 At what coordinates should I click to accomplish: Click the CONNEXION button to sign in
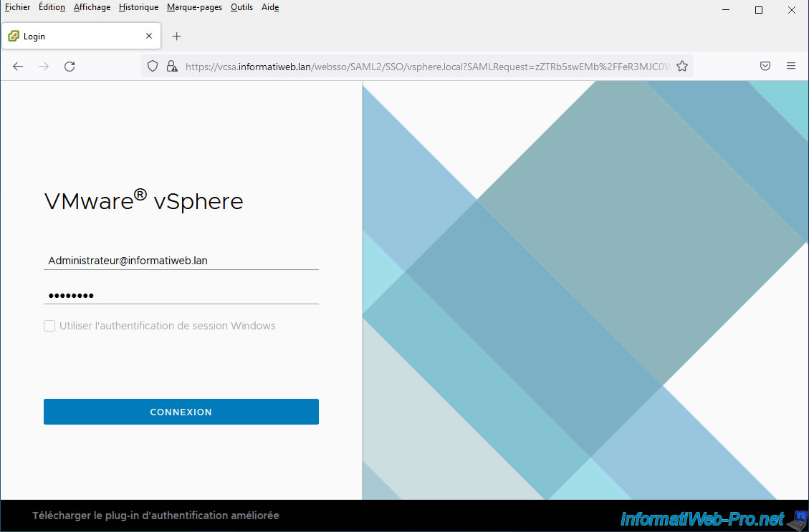(x=181, y=412)
